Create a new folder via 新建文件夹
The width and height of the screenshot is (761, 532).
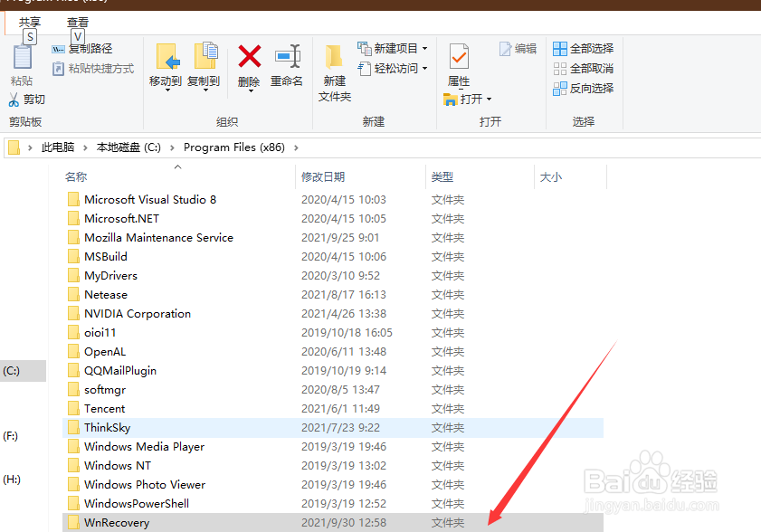pyautogui.click(x=333, y=68)
